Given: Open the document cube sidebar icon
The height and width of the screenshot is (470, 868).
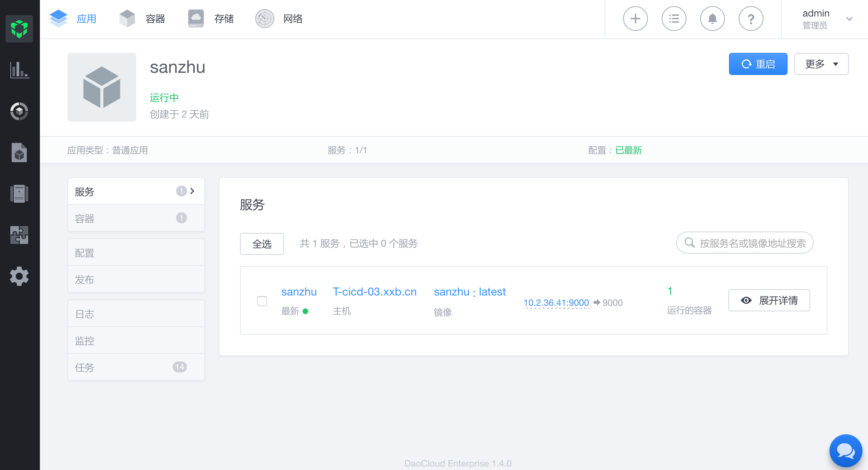Looking at the screenshot, I should point(19,153).
